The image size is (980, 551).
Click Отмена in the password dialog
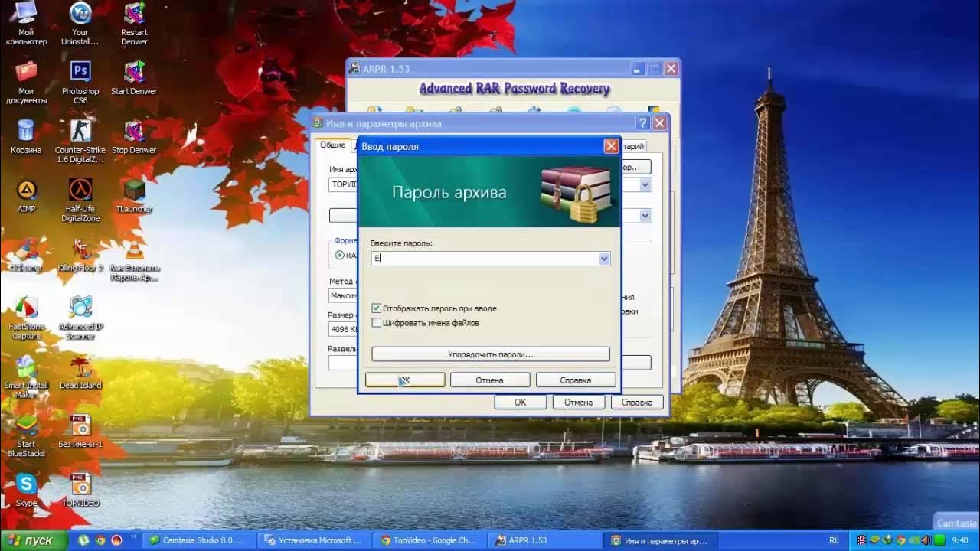coord(490,380)
